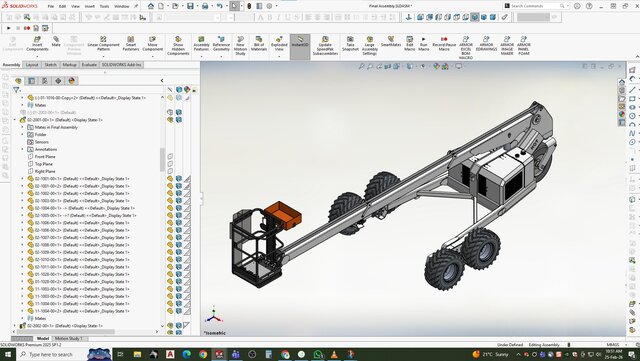
Task: Click the Search Commands field
Action: 536,6
